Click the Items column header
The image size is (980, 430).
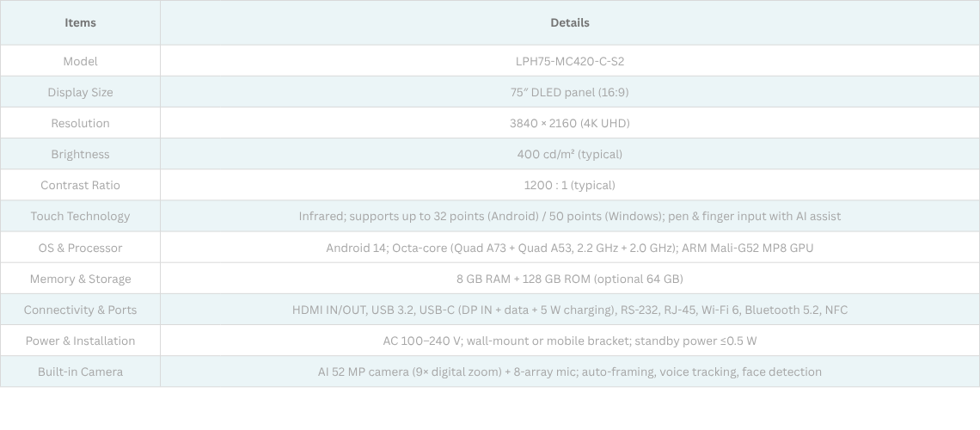(80, 22)
